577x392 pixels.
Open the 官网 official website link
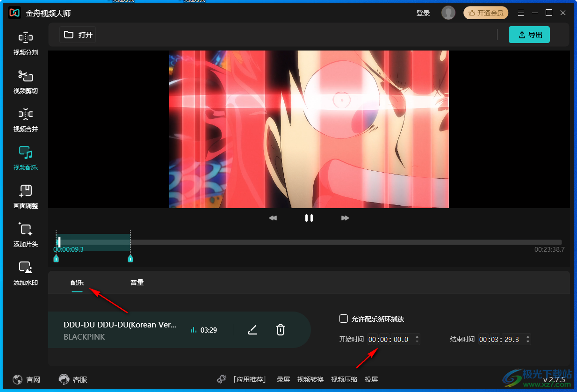[x=27, y=379]
